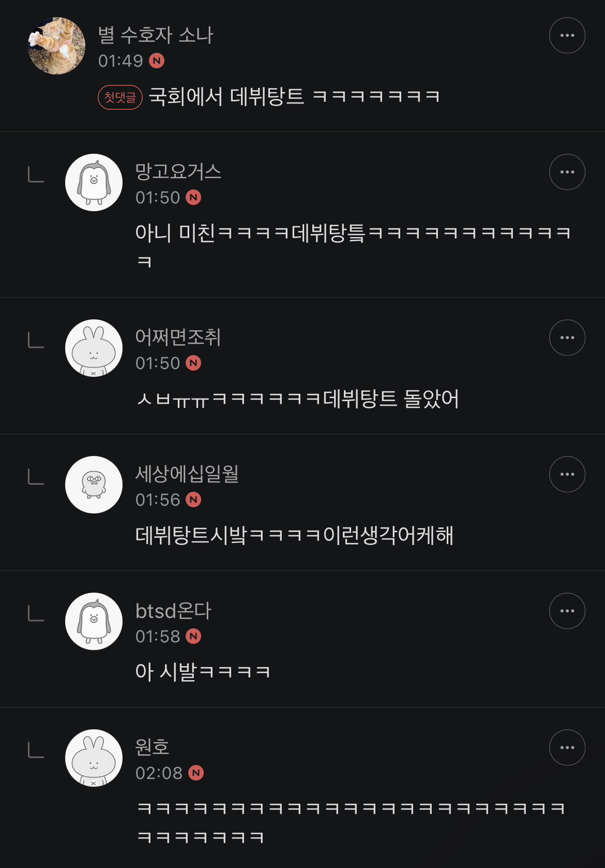Open more options for 원호's reply
Image resolution: width=605 pixels, height=868 pixels.
pyautogui.click(x=567, y=747)
